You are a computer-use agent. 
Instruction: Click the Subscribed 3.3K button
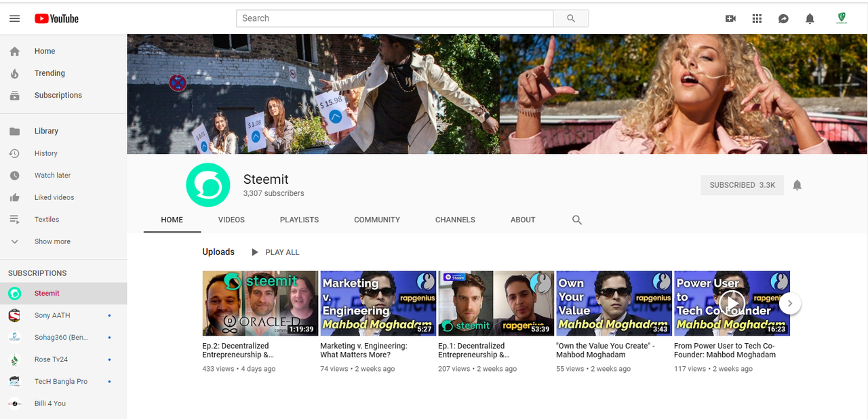coord(743,185)
